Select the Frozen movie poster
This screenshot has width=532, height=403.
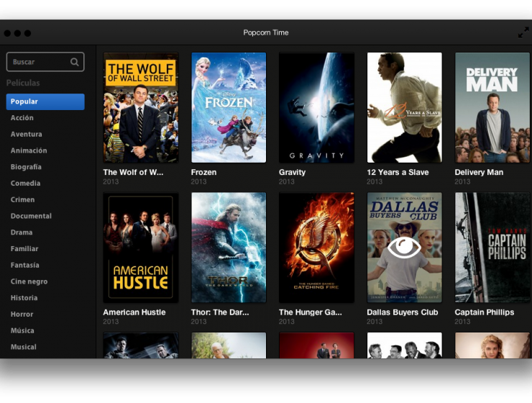(x=229, y=108)
